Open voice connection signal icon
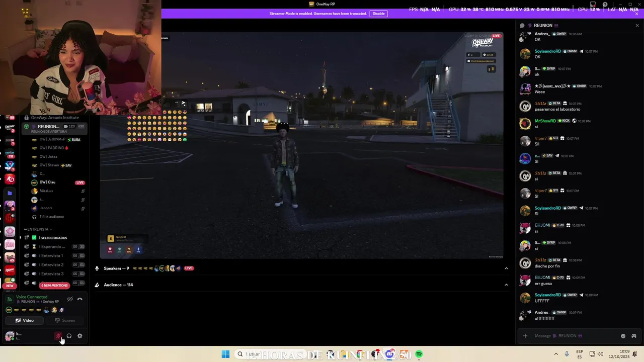Screen dimensions: 644x362 [x=9, y=299]
